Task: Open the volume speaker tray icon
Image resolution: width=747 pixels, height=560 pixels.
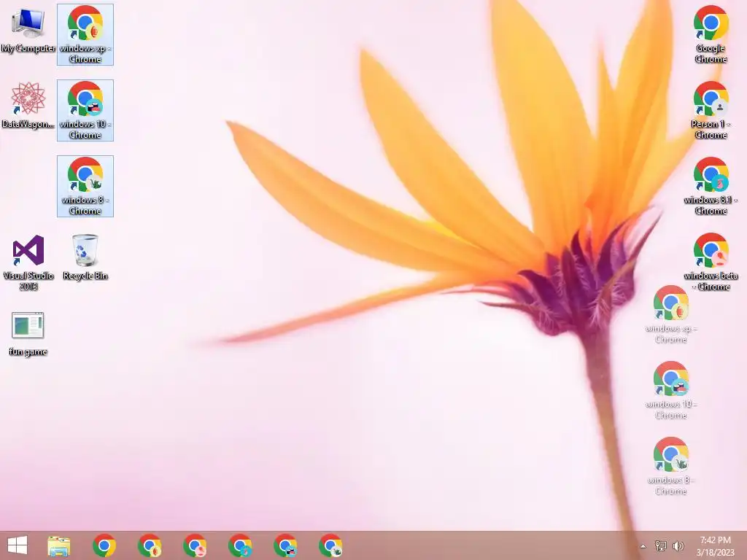Action: point(678,545)
